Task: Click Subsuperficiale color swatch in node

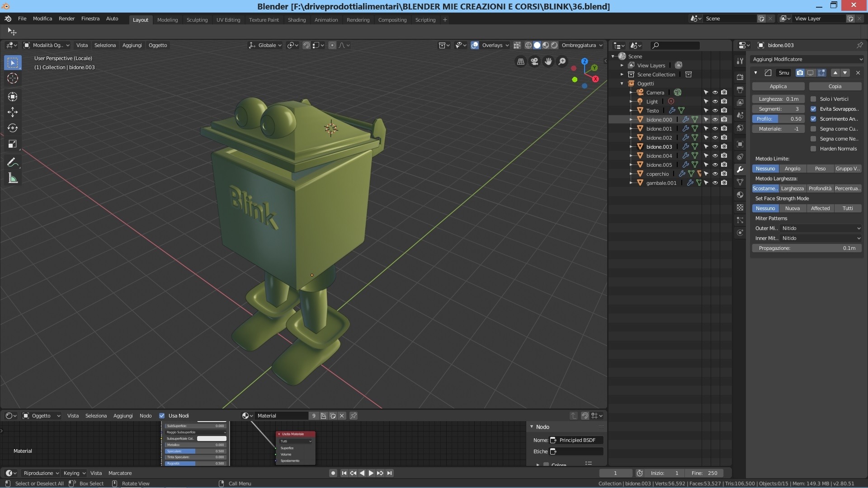Action: click(x=212, y=438)
